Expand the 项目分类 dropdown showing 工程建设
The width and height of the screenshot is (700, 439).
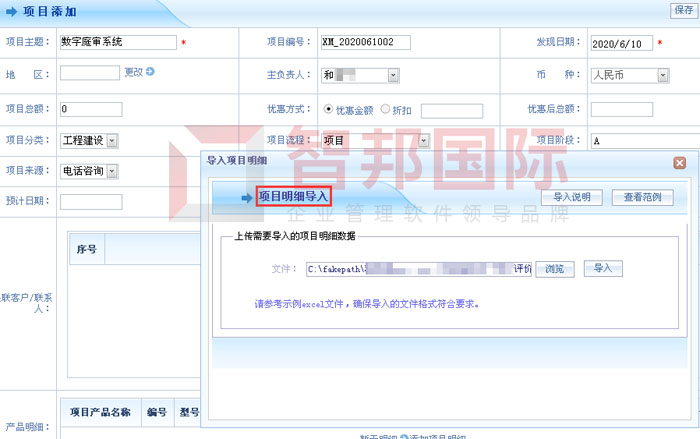[x=111, y=141]
